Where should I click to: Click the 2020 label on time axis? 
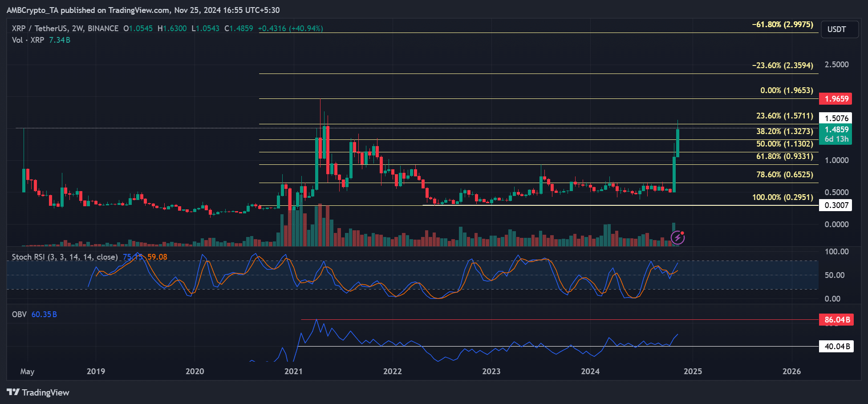(195, 371)
